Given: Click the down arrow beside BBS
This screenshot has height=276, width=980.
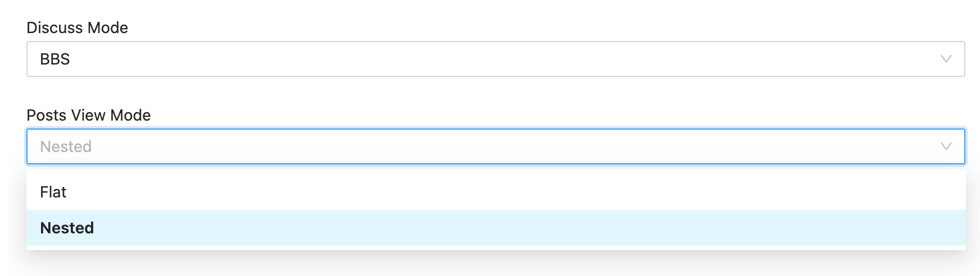Looking at the screenshot, I should point(946,59).
